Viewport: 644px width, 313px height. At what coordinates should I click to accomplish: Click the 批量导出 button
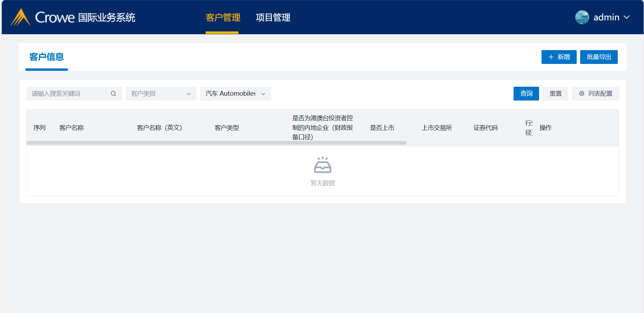[x=599, y=57]
